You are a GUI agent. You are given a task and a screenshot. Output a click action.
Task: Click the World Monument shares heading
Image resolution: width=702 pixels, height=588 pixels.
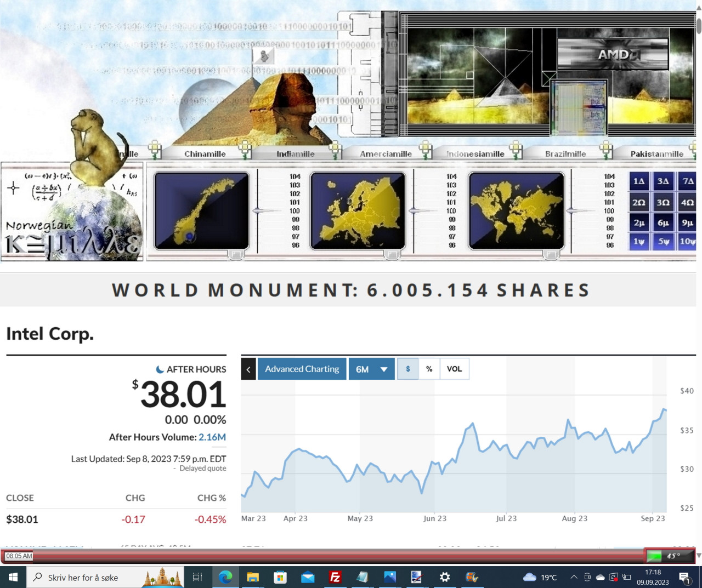click(x=351, y=290)
